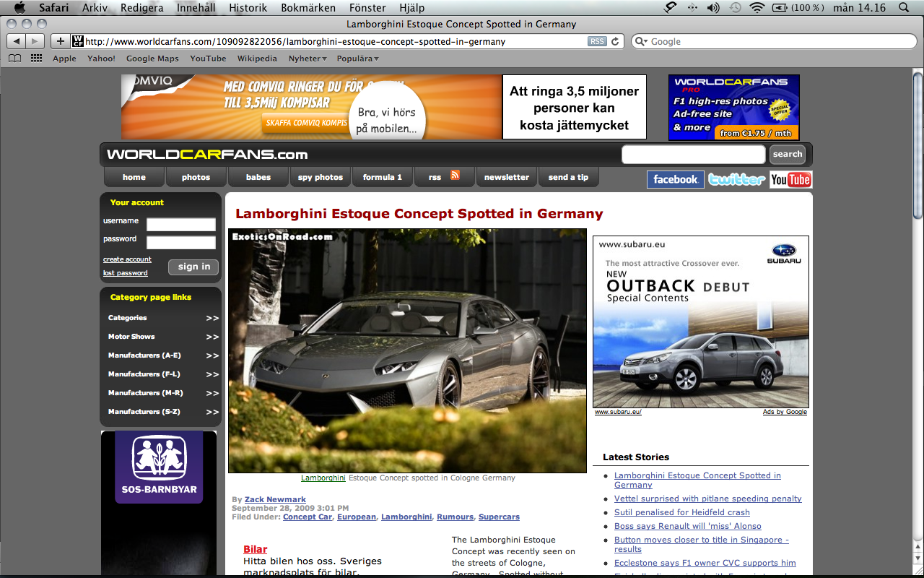Screen dimensions: 924x578
Task: Click the SOS-Barnbyar logo banner
Action: [x=159, y=467]
